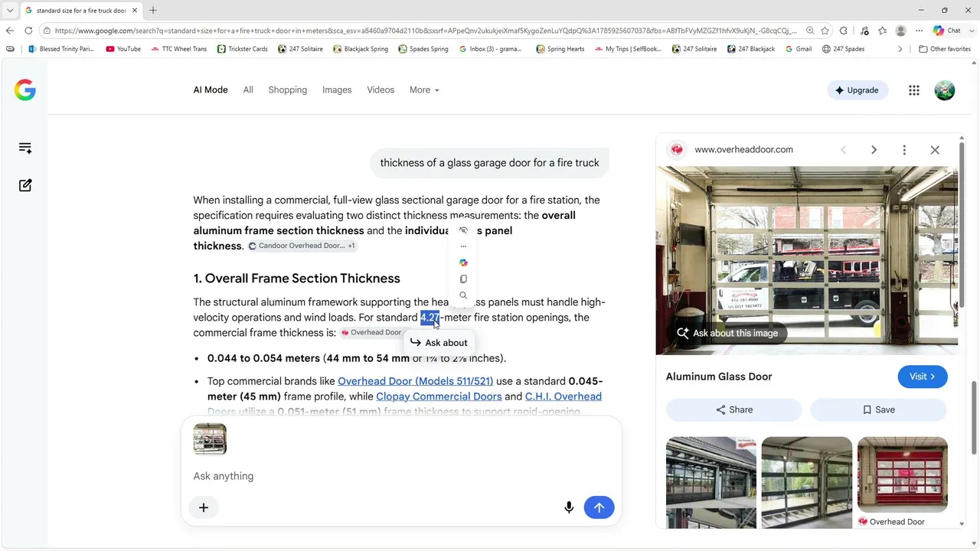
Task: Bookmark this page with star icon
Action: (x=825, y=31)
